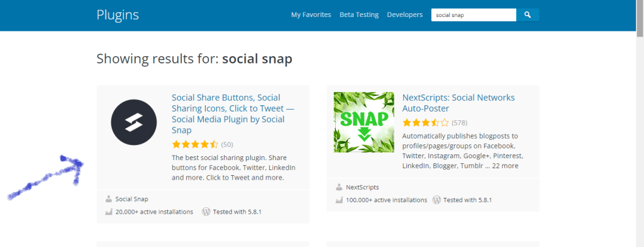Open the Social Snap plugin logo
This screenshot has height=247, width=644.
point(134,122)
